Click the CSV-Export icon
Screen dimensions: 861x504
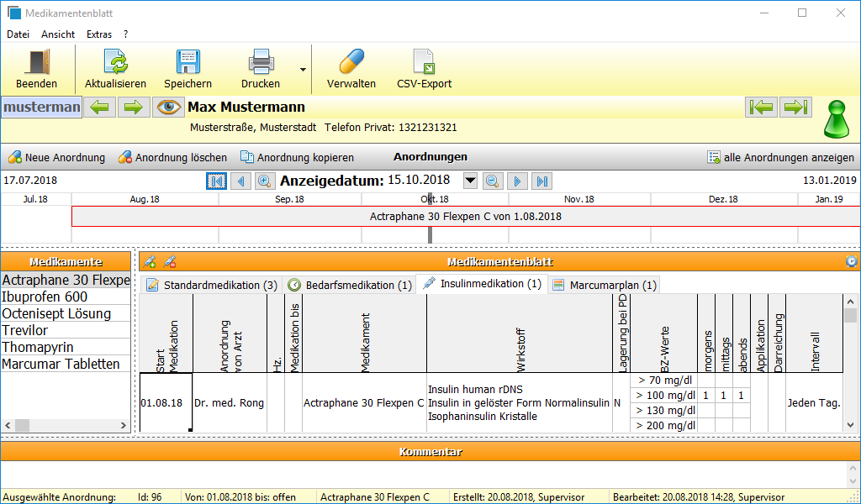(x=423, y=60)
